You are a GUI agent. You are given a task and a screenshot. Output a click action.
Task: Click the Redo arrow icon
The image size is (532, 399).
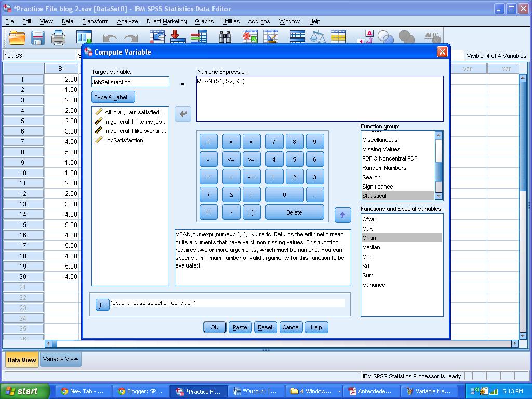tap(130, 38)
